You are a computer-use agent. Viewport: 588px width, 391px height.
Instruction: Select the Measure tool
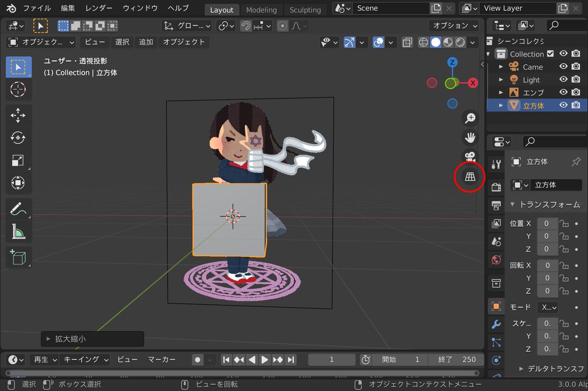click(19, 232)
